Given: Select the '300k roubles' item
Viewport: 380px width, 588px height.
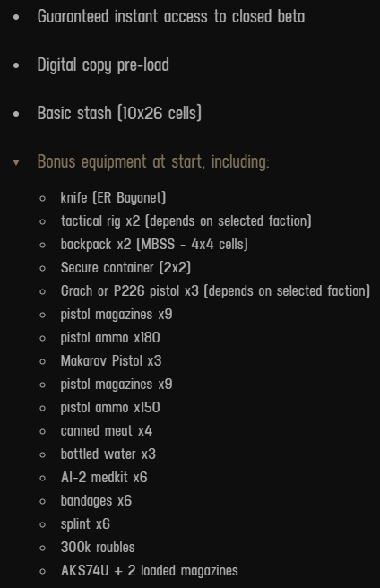Looking at the screenshot, I should coord(98,547).
